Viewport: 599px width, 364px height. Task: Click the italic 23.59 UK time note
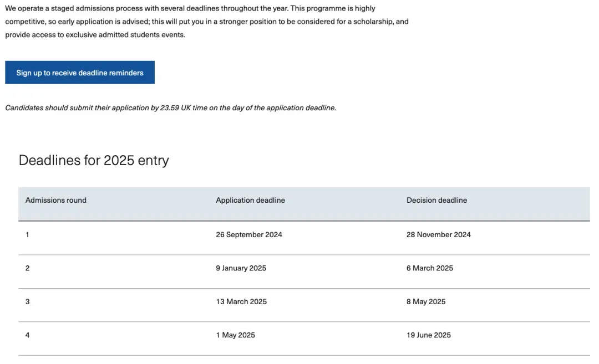pyautogui.click(x=170, y=108)
